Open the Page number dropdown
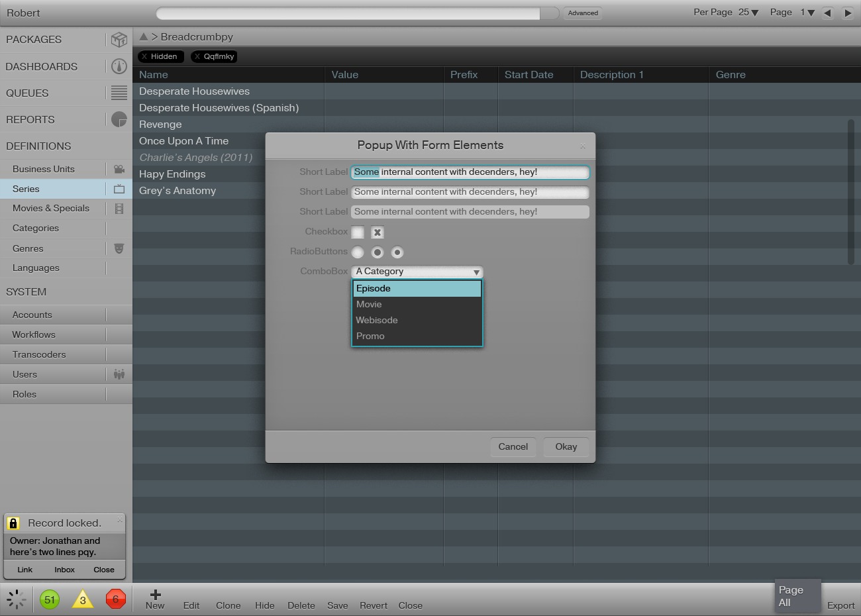Image resolution: width=861 pixels, height=616 pixels. 807,13
